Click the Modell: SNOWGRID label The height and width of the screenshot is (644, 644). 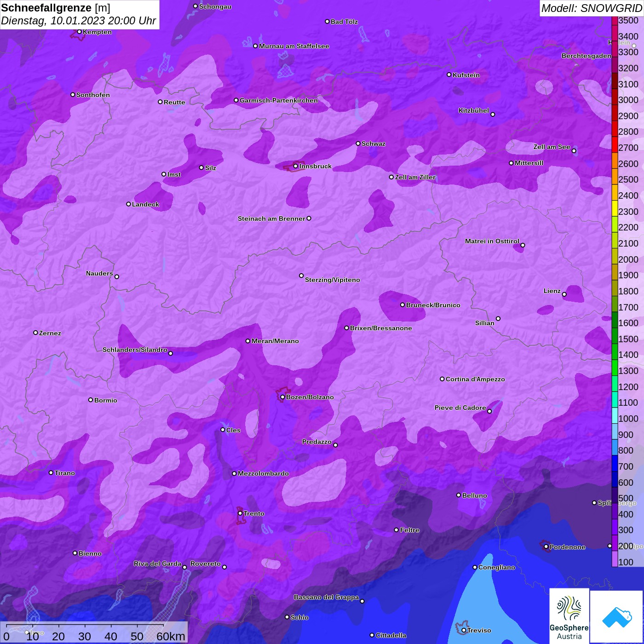click(x=591, y=8)
